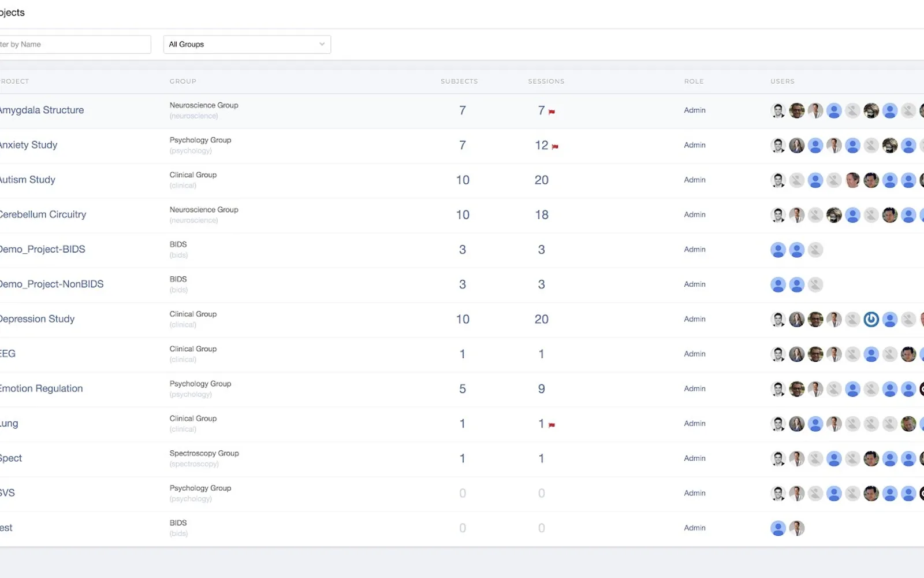Click first user avatar in Emotion Regulation row
Image resolution: width=924 pixels, height=578 pixels.
(x=778, y=389)
